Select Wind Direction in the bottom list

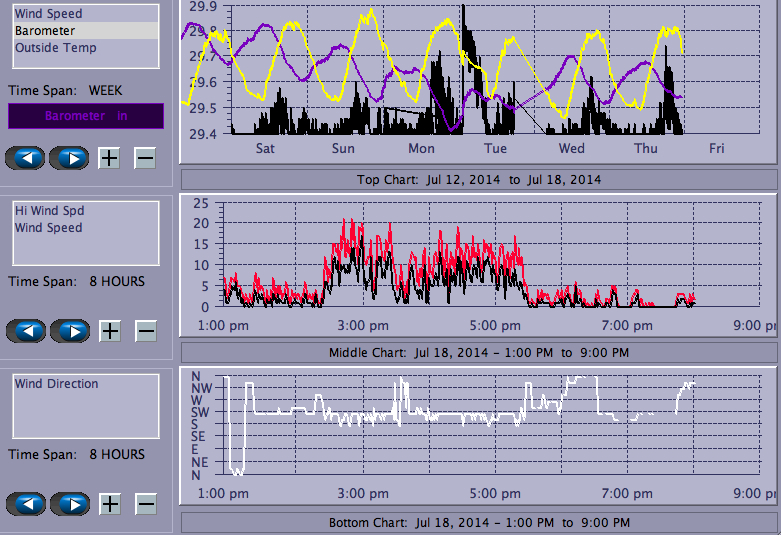click(x=56, y=384)
